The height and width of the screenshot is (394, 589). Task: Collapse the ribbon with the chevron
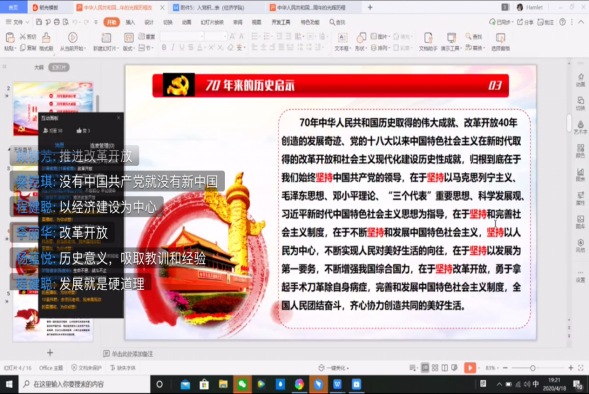[581, 22]
